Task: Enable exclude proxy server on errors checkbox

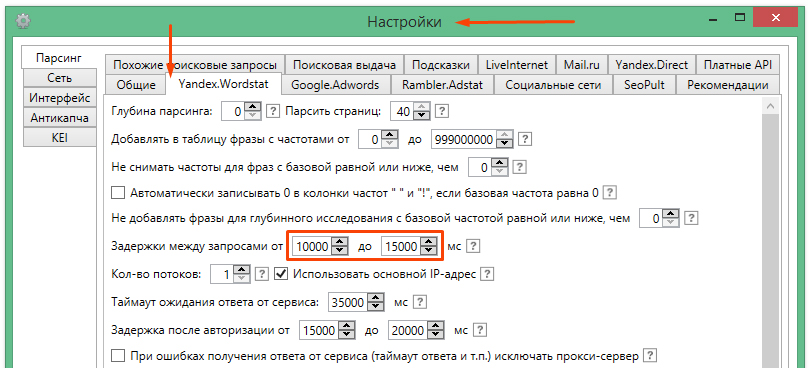Action: click(x=118, y=356)
